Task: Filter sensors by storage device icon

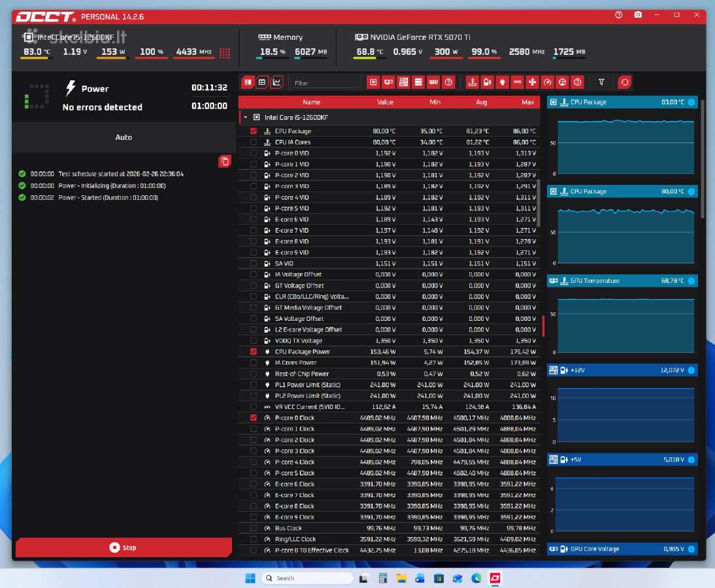Action: click(x=418, y=82)
